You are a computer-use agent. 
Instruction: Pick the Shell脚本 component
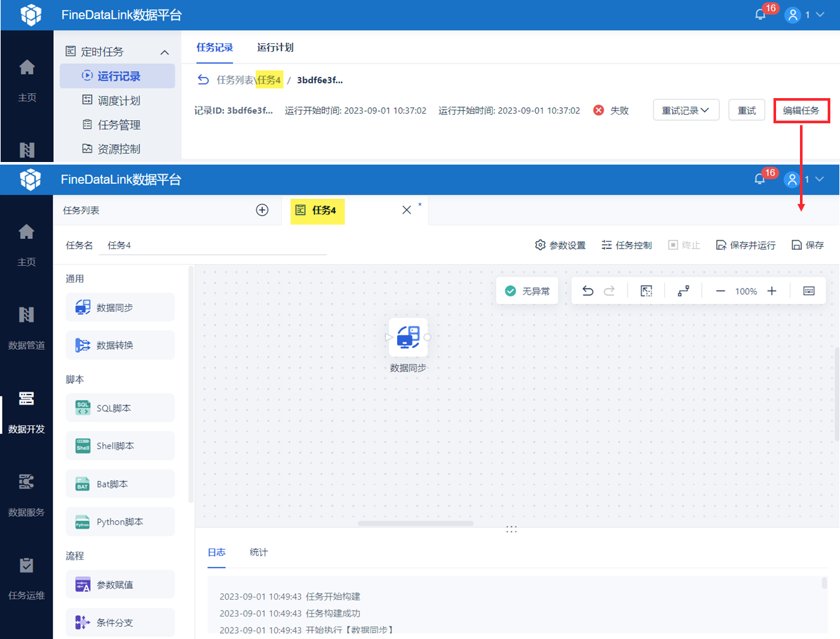point(120,446)
